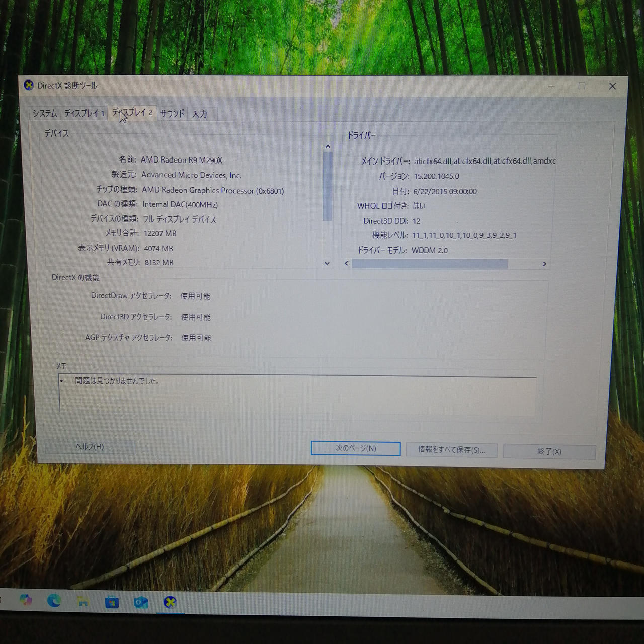
Task: Click the driver panel horizontal scrollbar thumb
Action: pyautogui.click(x=430, y=264)
